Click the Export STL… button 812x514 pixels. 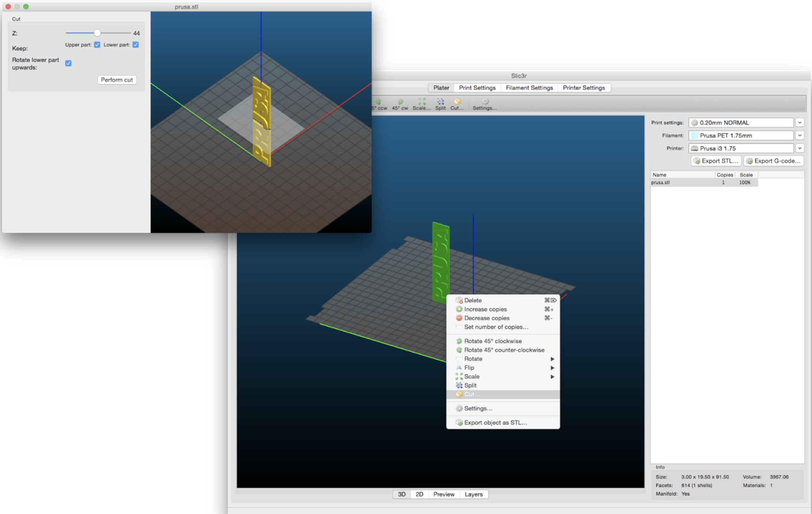click(x=716, y=161)
